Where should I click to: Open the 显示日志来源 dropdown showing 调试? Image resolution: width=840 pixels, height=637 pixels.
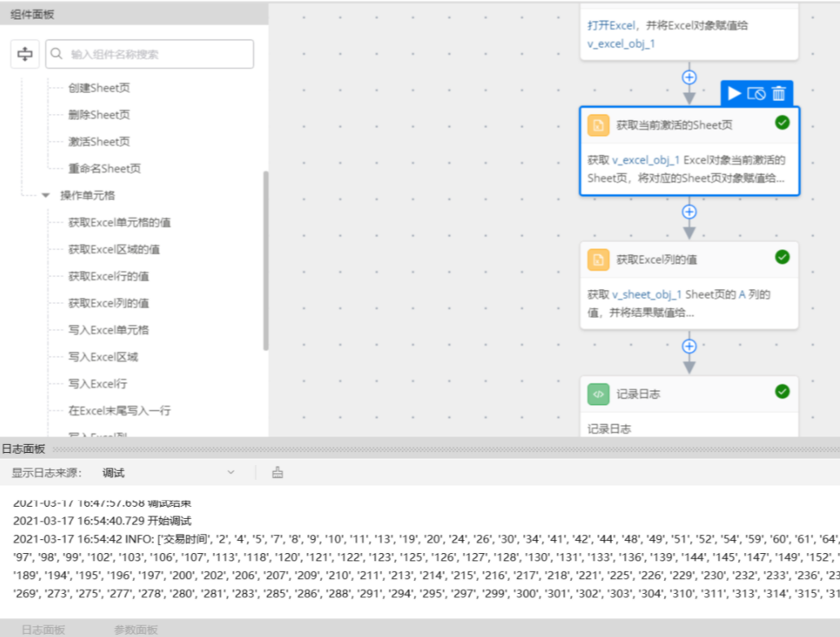coord(168,472)
